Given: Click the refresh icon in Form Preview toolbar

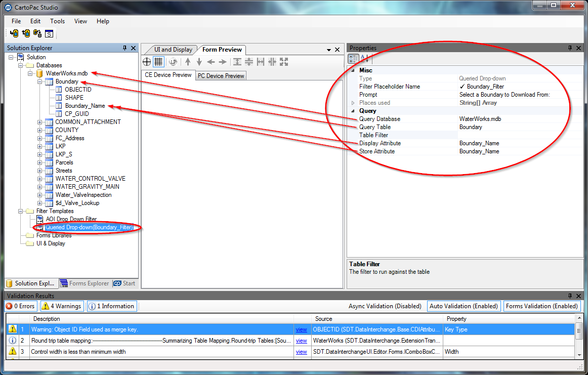Looking at the screenshot, I should click(x=173, y=62).
